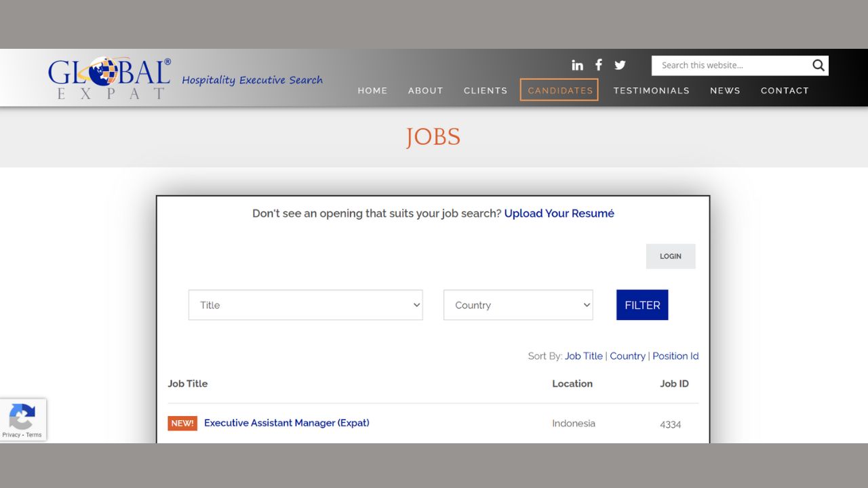Open the CONTACT page
Screen dimensions: 868x488
pyautogui.click(x=785, y=90)
